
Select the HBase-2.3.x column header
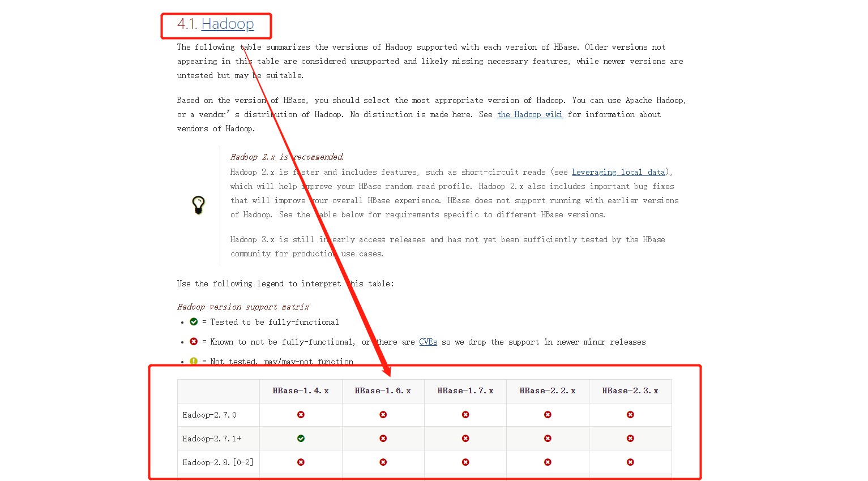coord(630,391)
